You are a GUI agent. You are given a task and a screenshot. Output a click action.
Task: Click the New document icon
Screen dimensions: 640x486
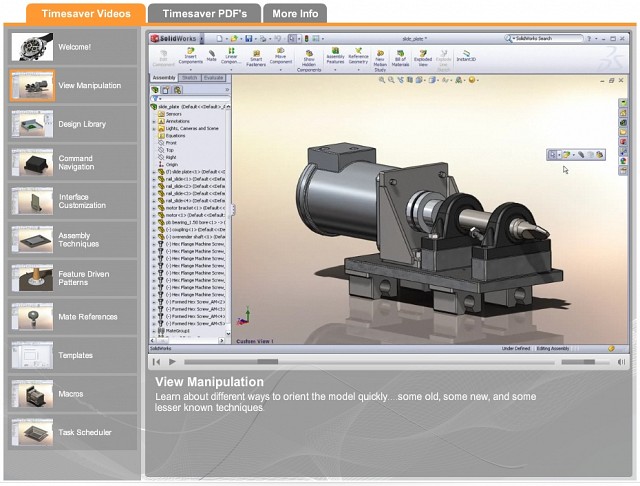pyautogui.click(x=220, y=39)
